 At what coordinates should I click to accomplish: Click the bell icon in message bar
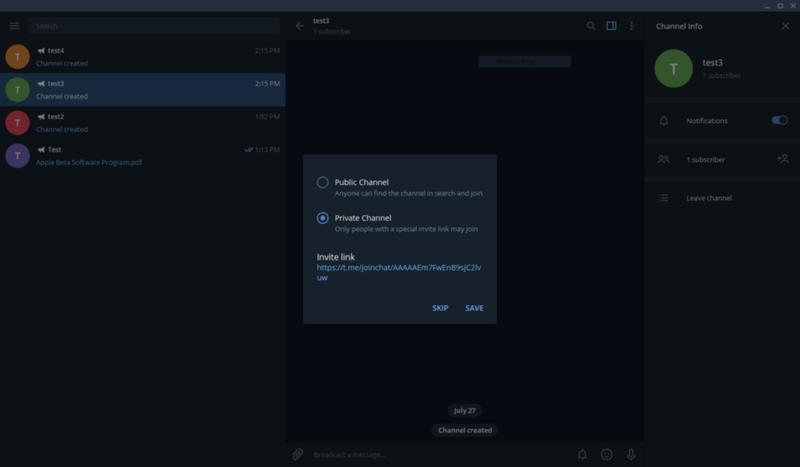(x=582, y=454)
